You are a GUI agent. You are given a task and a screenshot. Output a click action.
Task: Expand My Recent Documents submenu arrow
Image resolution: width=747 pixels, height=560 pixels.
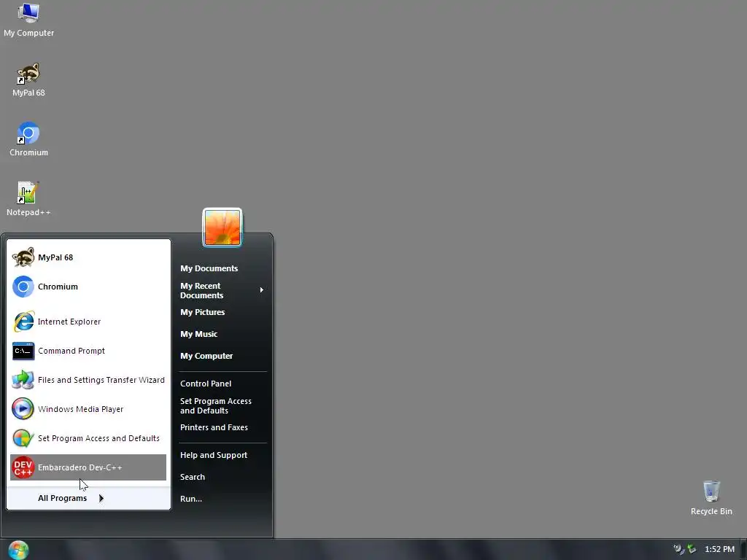262,290
